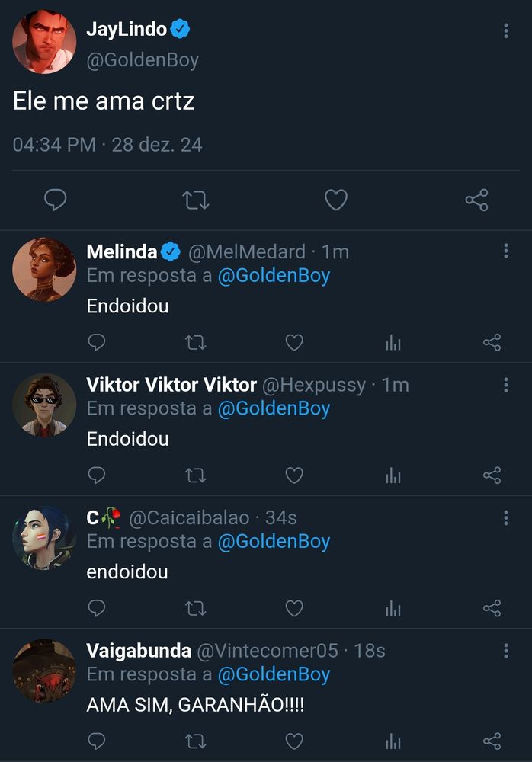Like Viktor Viktor Viktor's reply
532x762 pixels.
pyautogui.click(x=293, y=475)
